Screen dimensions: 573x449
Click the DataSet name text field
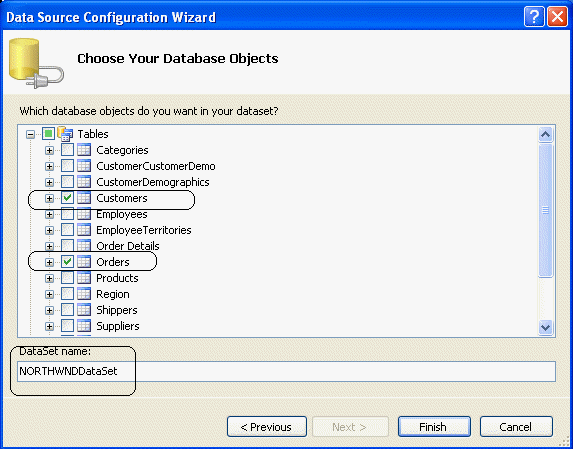(286, 372)
